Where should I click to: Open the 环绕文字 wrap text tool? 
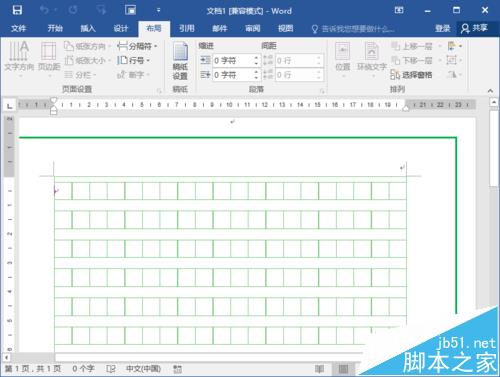click(371, 57)
